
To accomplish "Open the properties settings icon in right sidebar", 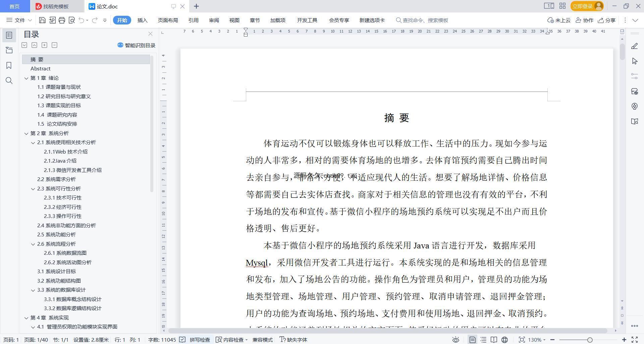I will [634, 76].
